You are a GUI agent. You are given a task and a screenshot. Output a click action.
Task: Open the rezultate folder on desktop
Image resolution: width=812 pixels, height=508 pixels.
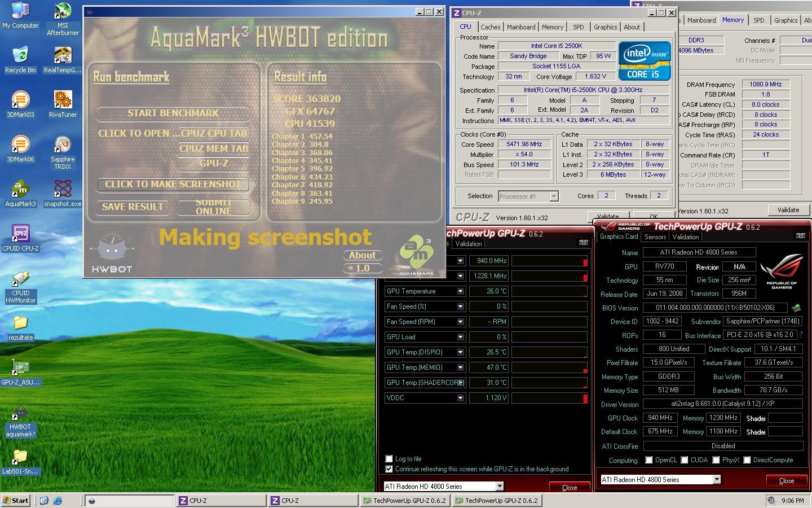tap(20, 327)
